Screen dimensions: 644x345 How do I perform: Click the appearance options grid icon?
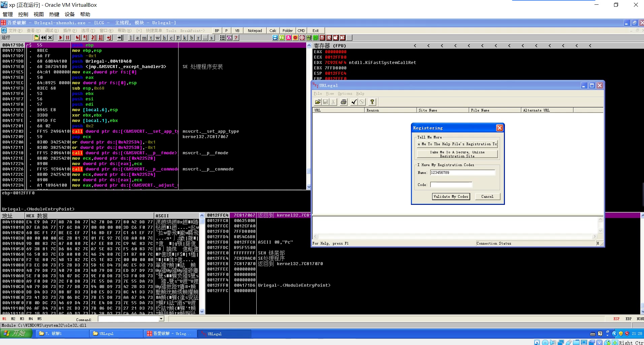tap(229, 38)
